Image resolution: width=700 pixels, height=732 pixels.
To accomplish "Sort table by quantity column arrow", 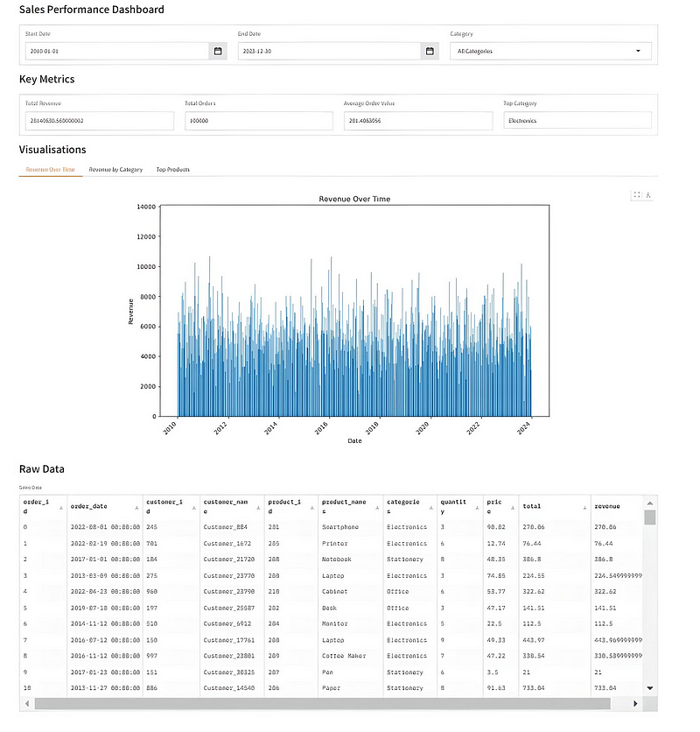I will [477, 508].
